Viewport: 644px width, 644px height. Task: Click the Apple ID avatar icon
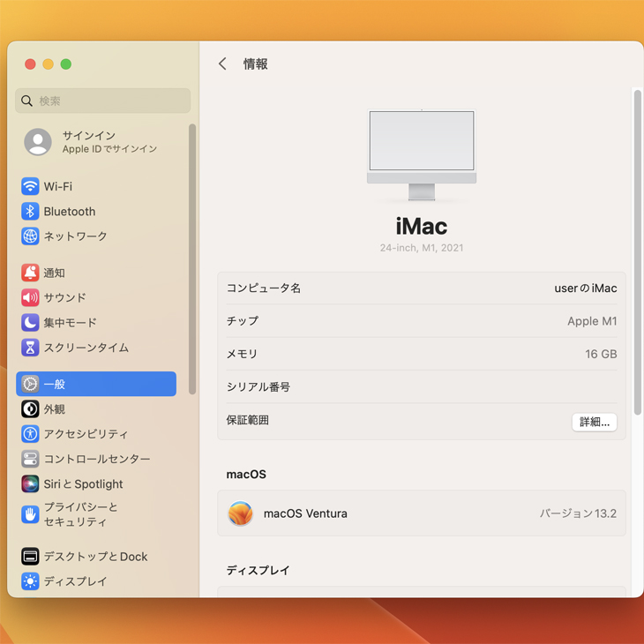click(x=38, y=142)
